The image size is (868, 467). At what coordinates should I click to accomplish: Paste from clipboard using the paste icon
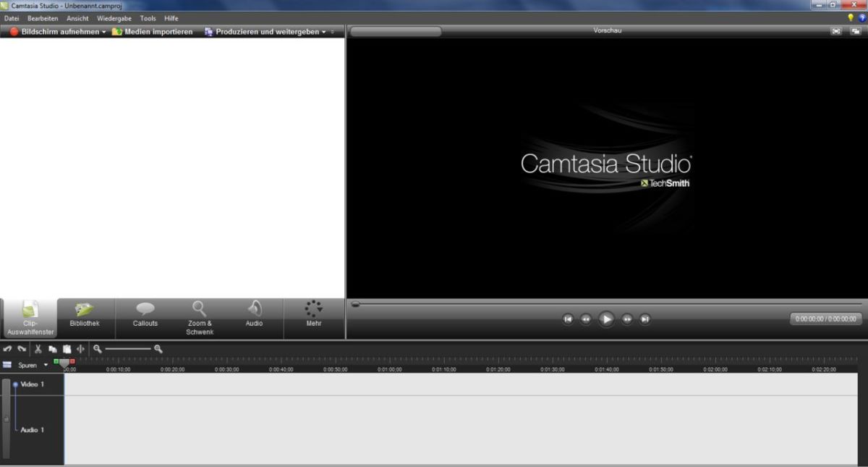(x=67, y=348)
